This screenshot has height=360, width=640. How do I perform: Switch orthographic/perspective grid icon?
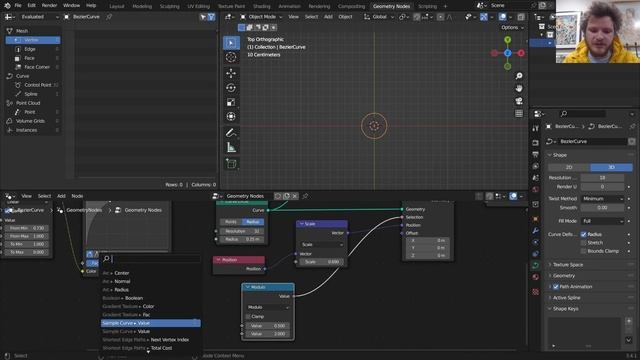pyautogui.click(x=519, y=113)
